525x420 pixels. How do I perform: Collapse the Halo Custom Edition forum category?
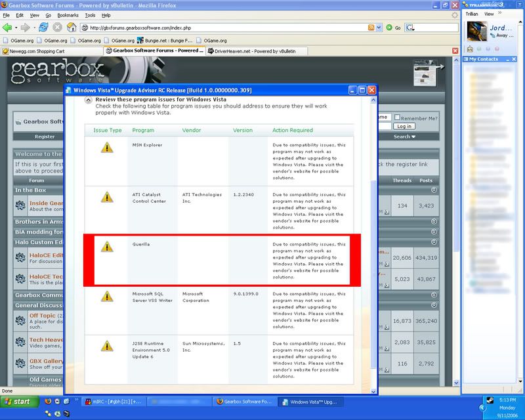[x=434, y=241]
